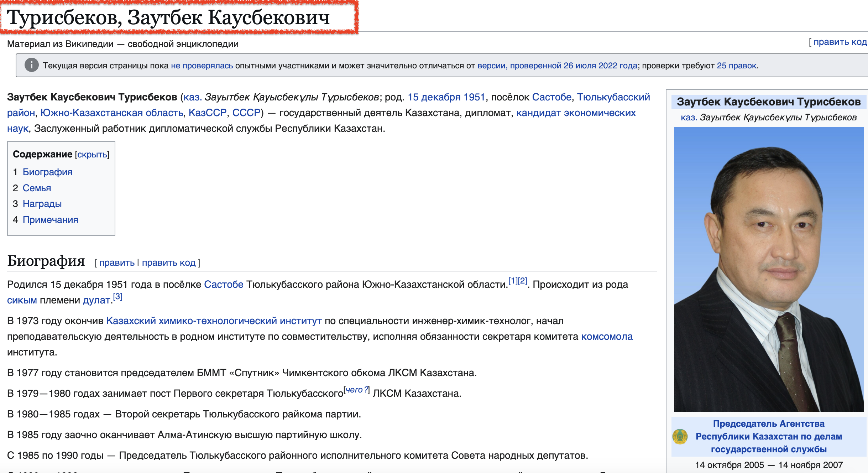Image resolution: width=868 pixels, height=473 pixels.
Task: Jump to 'Биография' in contents
Action: pos(47,172)
